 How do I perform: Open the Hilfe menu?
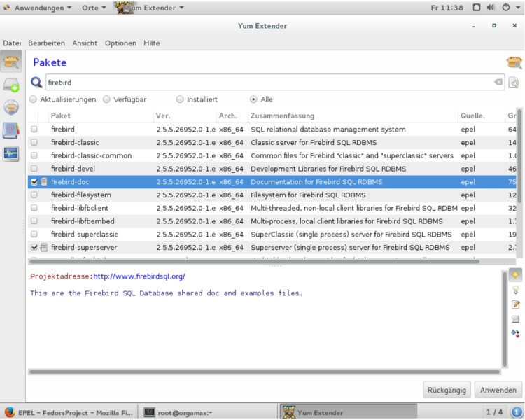(152, 43)
